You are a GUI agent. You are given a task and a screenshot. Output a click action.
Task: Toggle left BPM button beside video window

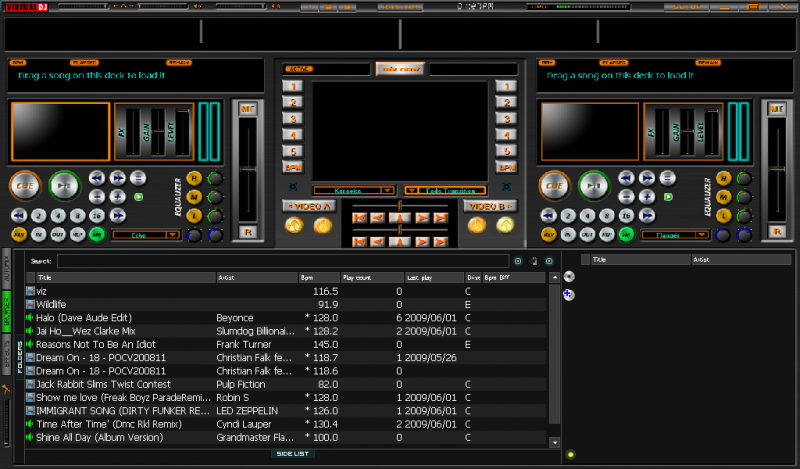pos(293,167)
